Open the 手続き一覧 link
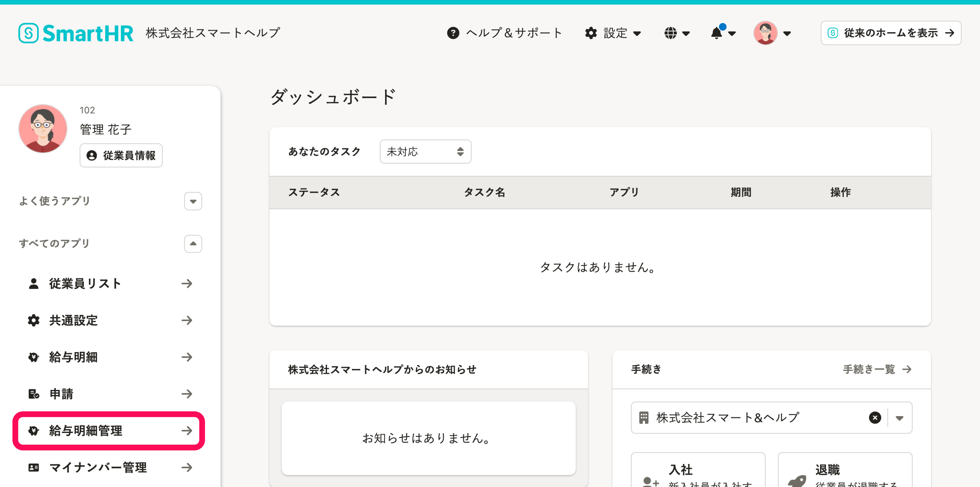Screen dimensions: 980x487 tap(876, 369)
